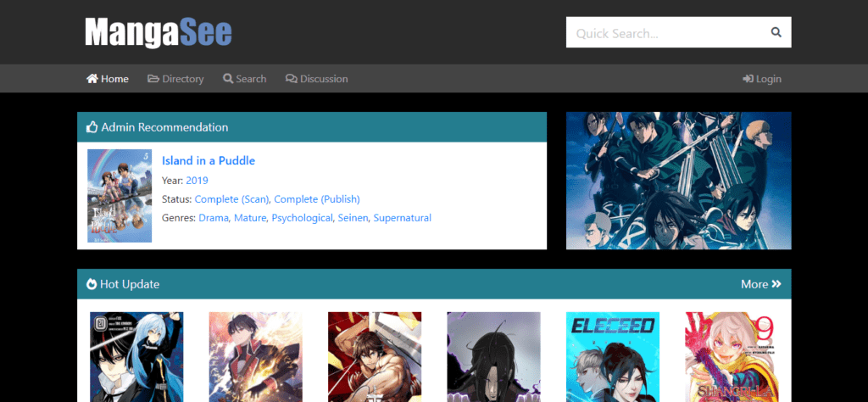Viewport: 868px width, 402px height.
Task: Open the Home navigation item
Action: click(x=108, y=79)
